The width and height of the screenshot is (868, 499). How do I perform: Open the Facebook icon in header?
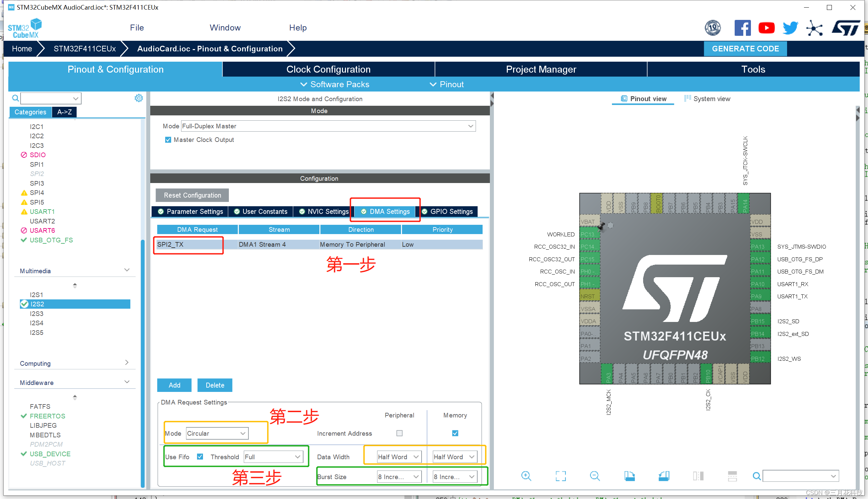click(742, 28)
